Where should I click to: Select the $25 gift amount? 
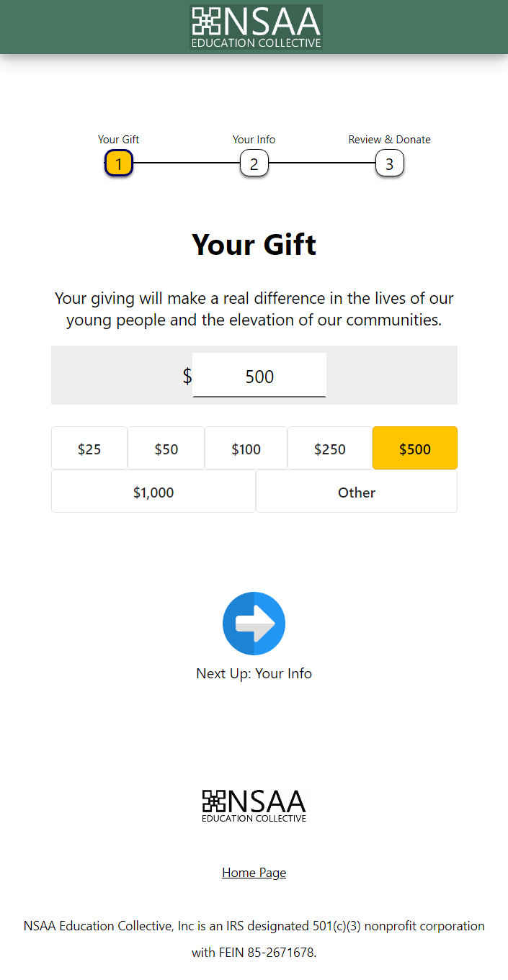89,449
